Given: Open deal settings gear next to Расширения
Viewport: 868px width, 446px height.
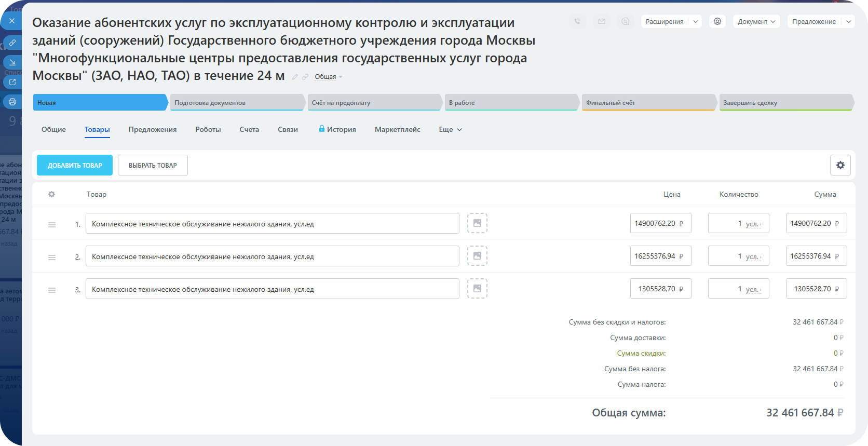Looking at the screenshot, I should point(717,21).
